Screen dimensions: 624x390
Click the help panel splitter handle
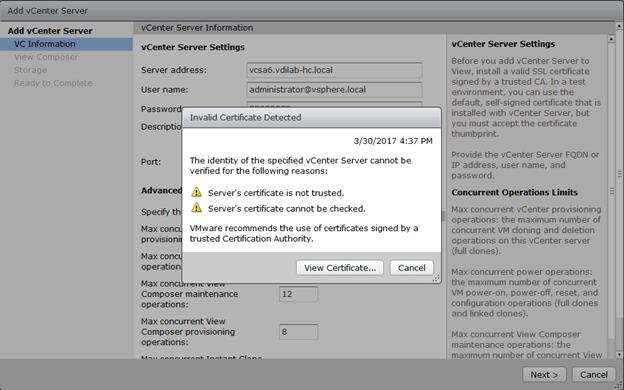443,216
